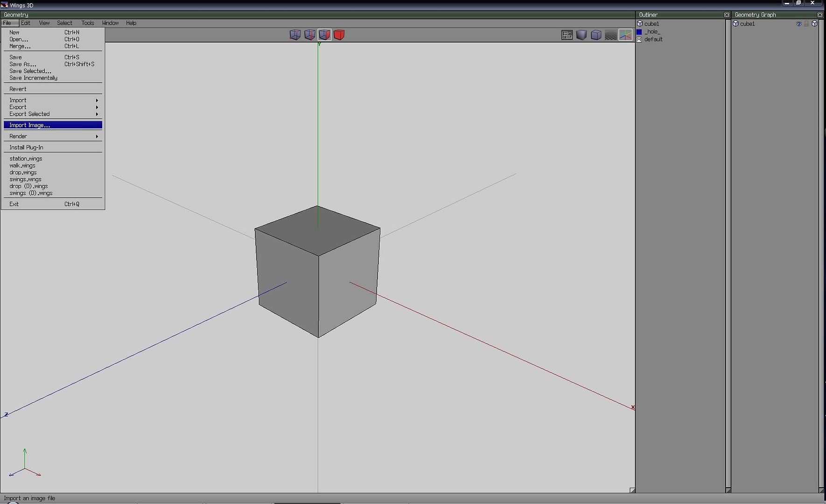Viewport: 826px width, 504px height.
Task: Choose Install Plug-In menu entry
Action: point(53,147)
